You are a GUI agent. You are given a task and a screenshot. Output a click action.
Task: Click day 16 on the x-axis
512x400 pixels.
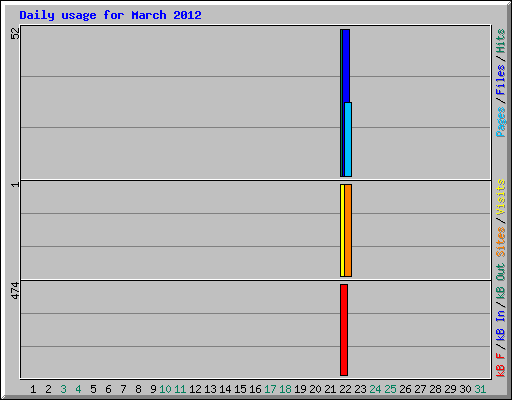(x=255, y=389)
